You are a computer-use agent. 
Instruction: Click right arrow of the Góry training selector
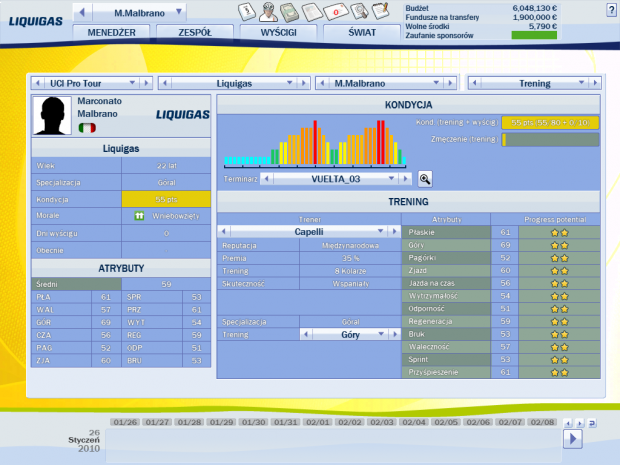point(394,335)
